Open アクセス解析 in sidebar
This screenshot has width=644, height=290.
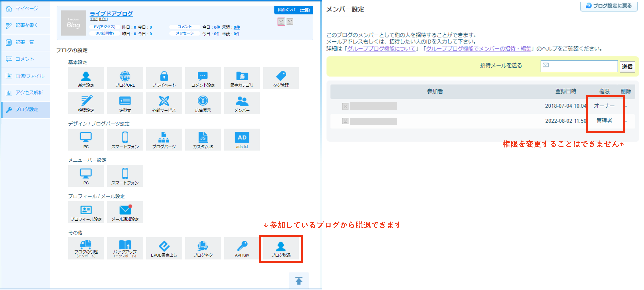coord(26,92)
